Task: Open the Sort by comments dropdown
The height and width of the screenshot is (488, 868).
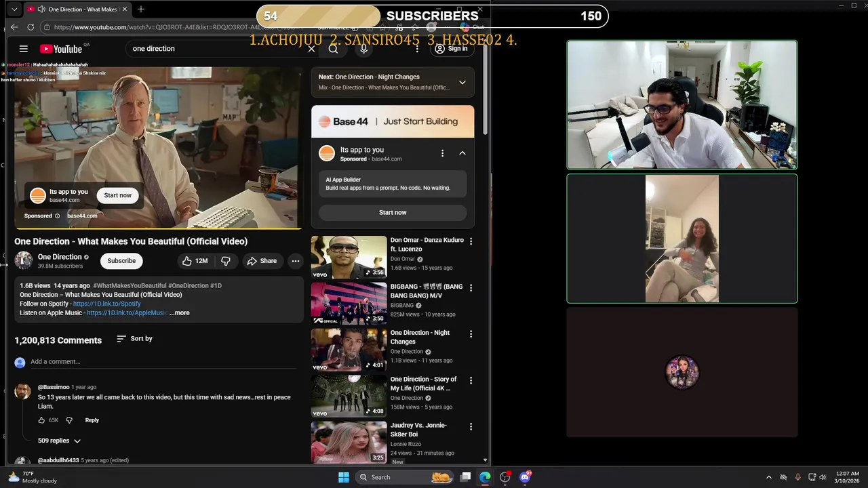Action: [134, 339]
